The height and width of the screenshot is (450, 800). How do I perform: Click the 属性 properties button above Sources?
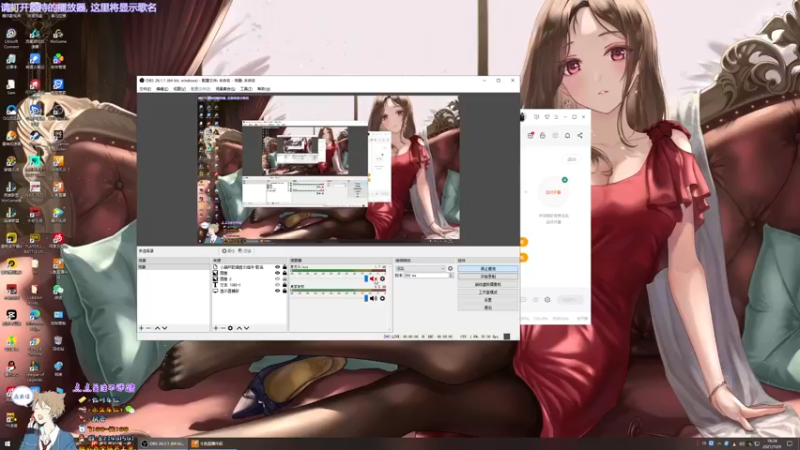coord(228,251)
